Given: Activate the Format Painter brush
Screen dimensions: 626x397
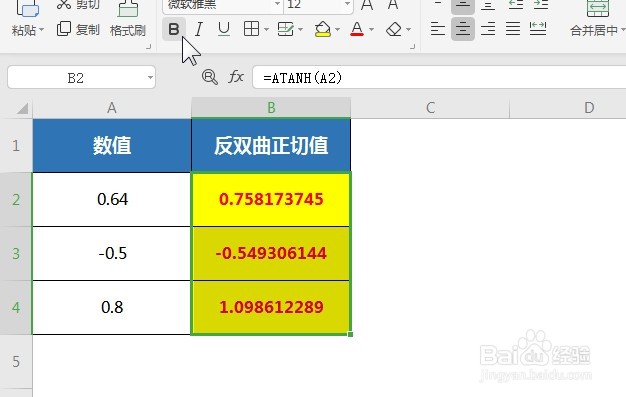Looking at the screenshot, I should tap(128, 8).
